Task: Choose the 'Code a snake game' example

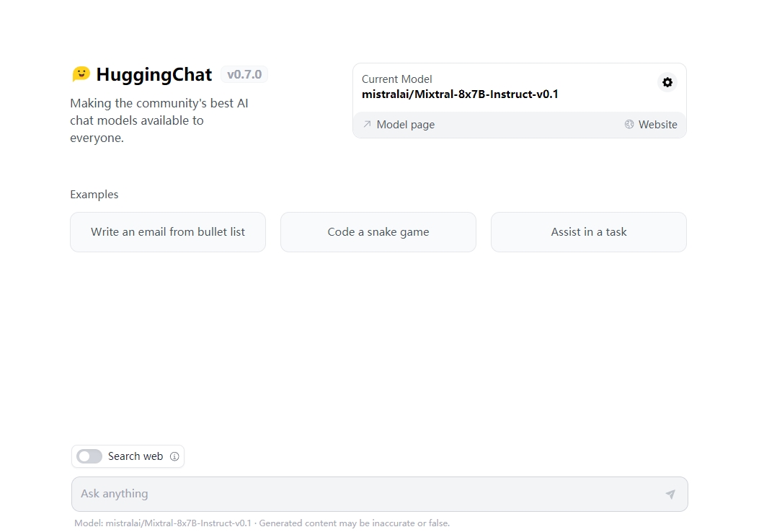Action: pyautogui.click(x=378, y=232)
